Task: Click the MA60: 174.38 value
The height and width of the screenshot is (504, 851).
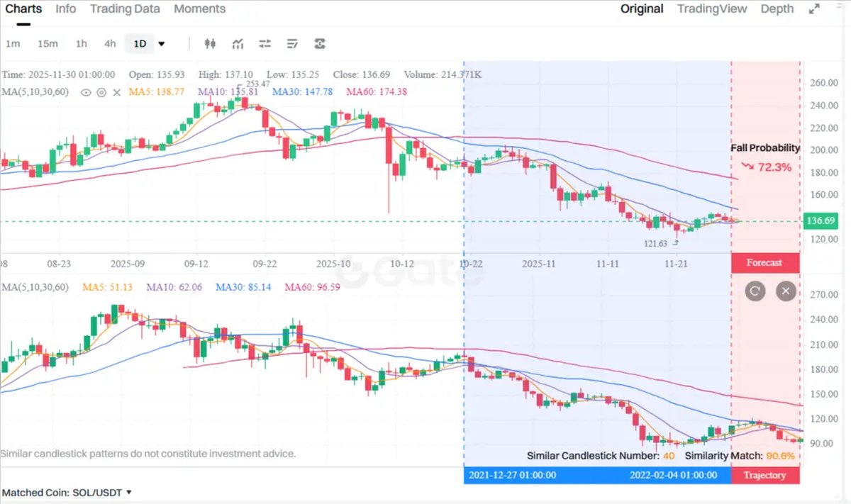Action: tap(377, 92)
